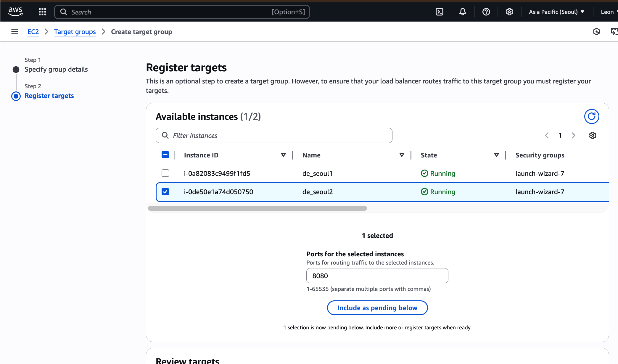Open the notifications bell

[x=463, y=12]
